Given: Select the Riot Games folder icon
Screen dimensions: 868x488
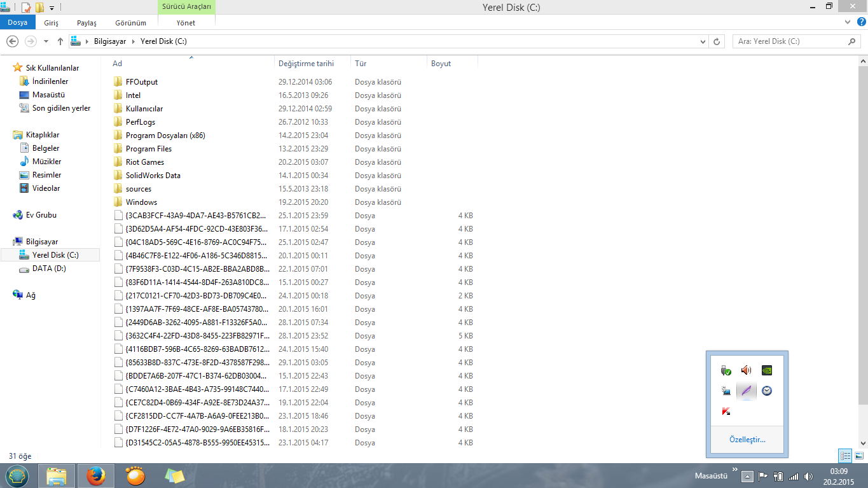Looking at the screenshot, I should click(118, 162).
